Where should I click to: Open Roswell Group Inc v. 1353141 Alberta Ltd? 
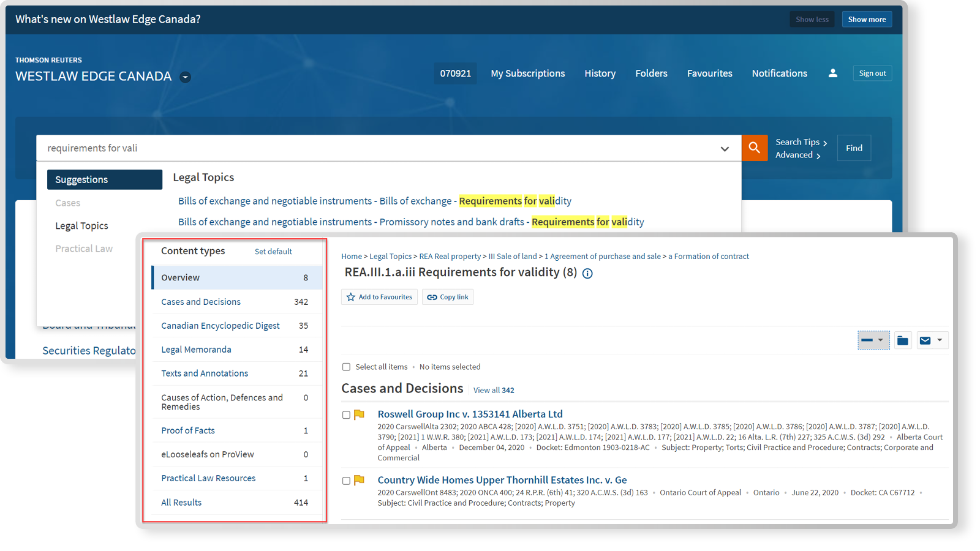coord(470,414)
